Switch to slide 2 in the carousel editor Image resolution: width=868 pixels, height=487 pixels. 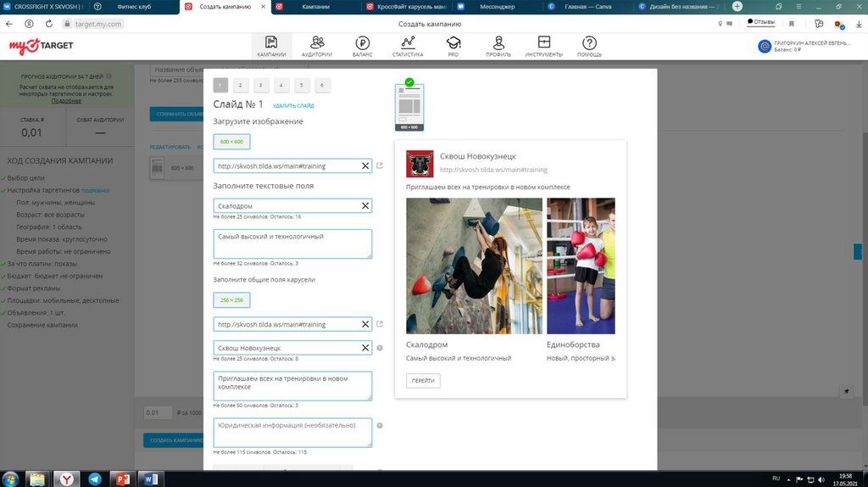241,85
